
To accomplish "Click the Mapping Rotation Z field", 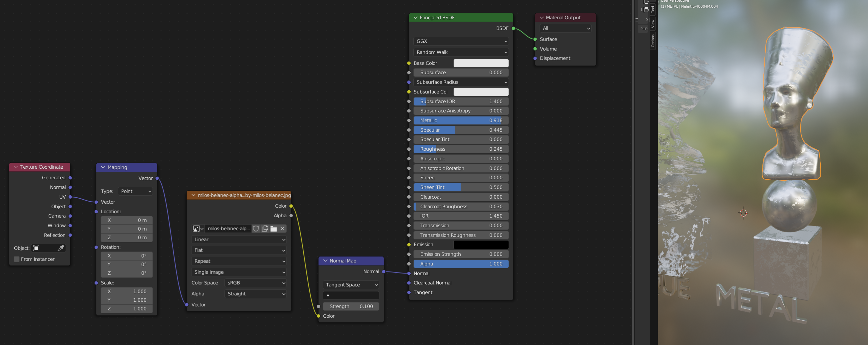I will (127, 273).
